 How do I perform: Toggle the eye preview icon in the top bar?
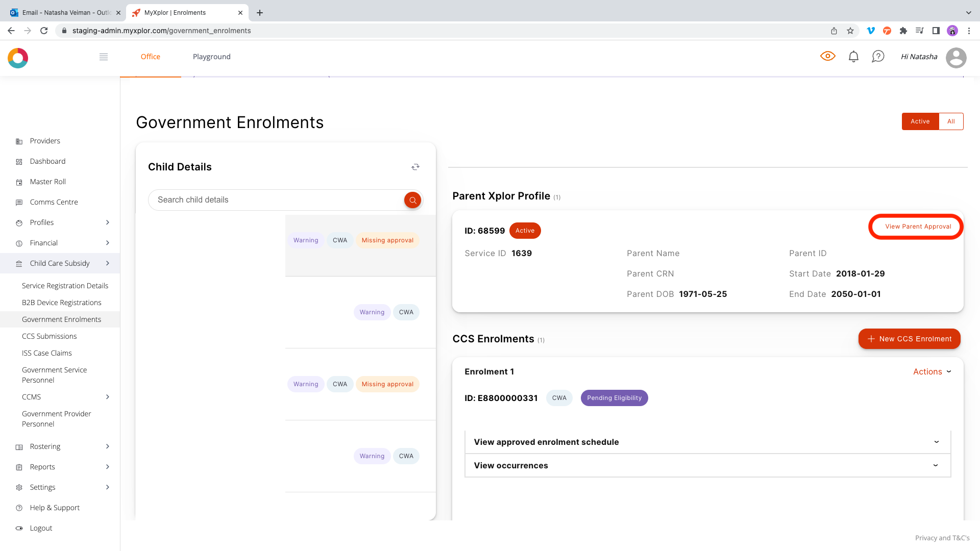point(828,56)
